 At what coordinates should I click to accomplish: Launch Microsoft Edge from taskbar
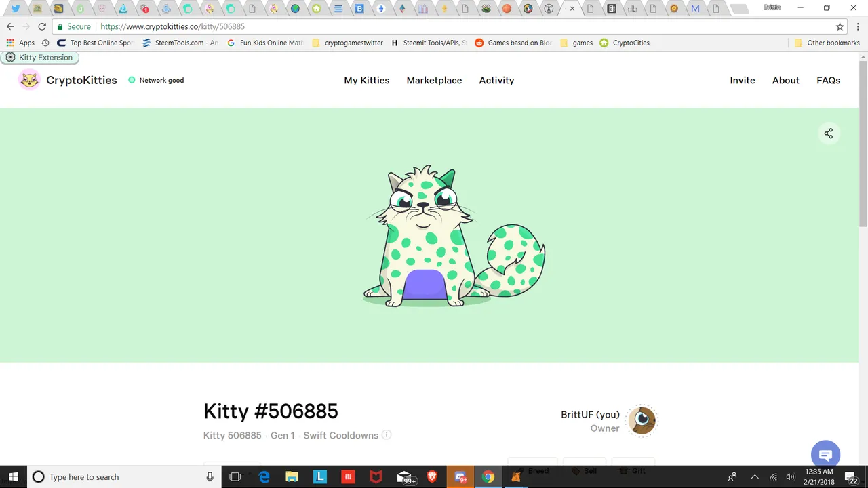point(264,477)
